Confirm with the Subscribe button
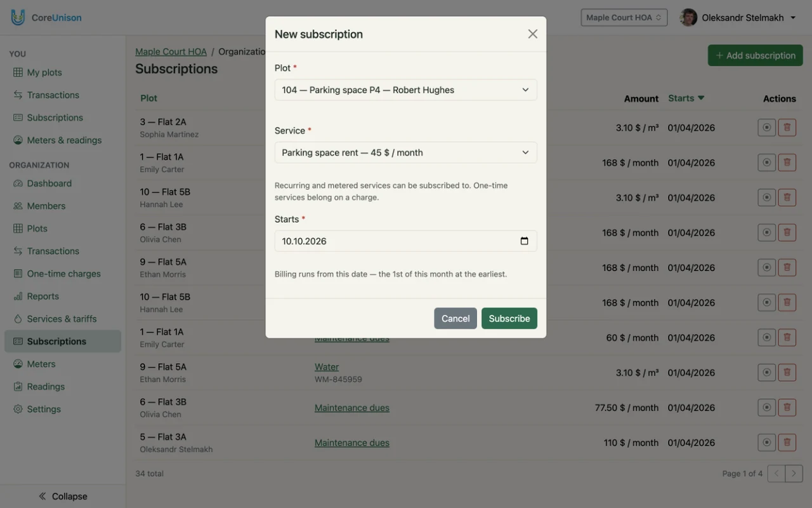Viewport: 812px width, 508px height. (509, 319)
